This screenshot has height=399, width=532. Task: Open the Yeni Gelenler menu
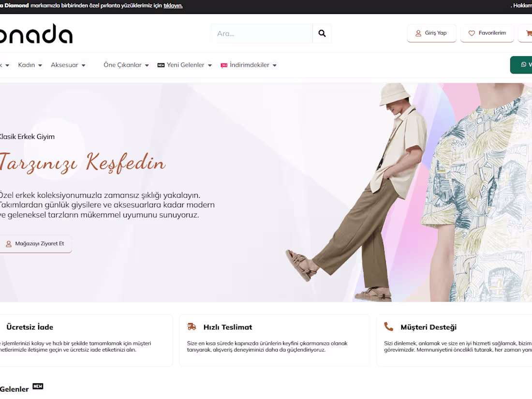(186, 65)
